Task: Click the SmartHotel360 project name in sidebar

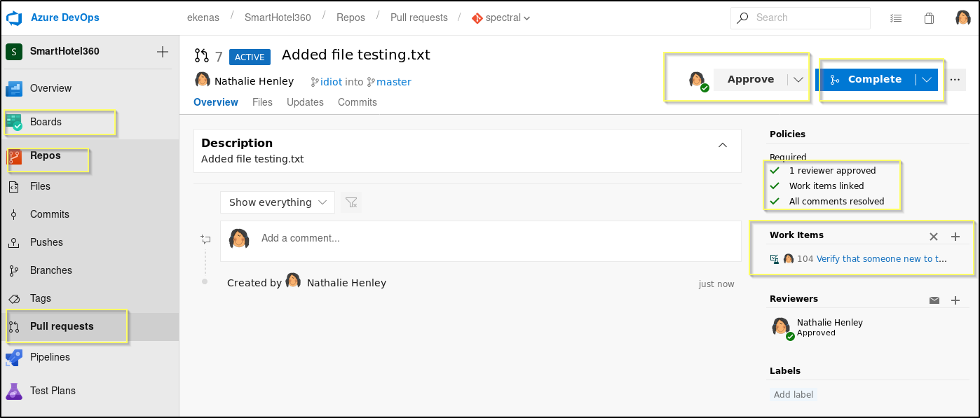Action: tap(64, 51)
